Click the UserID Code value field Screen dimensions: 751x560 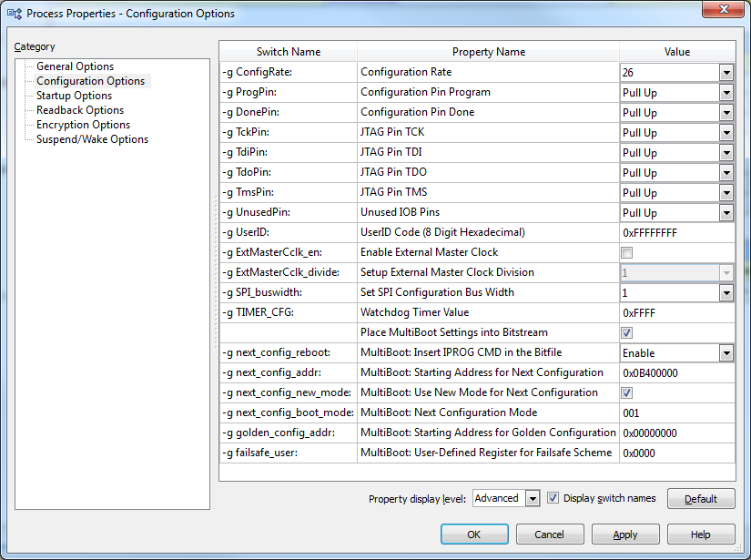tap(677, 233)
